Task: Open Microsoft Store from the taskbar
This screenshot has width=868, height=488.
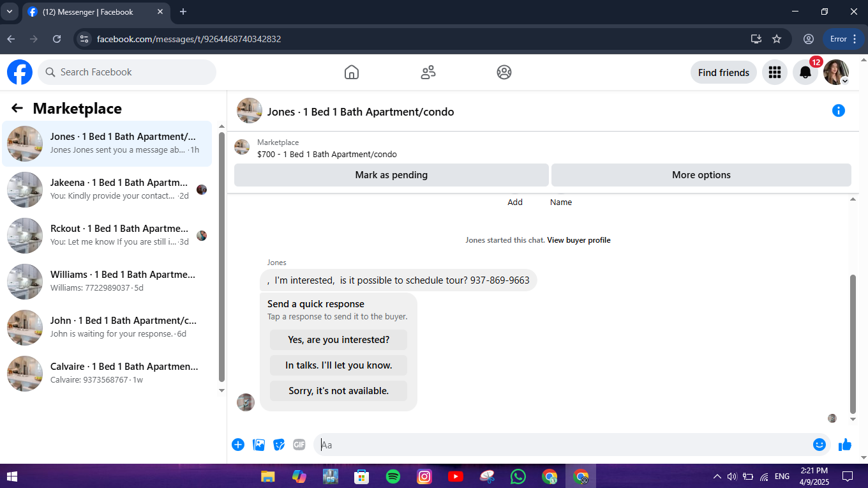Action: coord(361,476)
